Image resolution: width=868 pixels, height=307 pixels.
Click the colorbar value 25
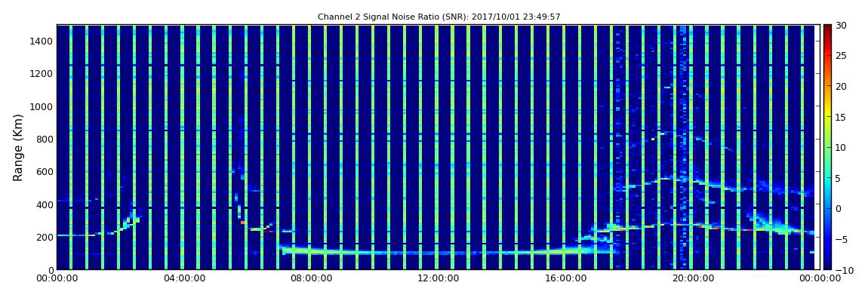pos(841,55)
